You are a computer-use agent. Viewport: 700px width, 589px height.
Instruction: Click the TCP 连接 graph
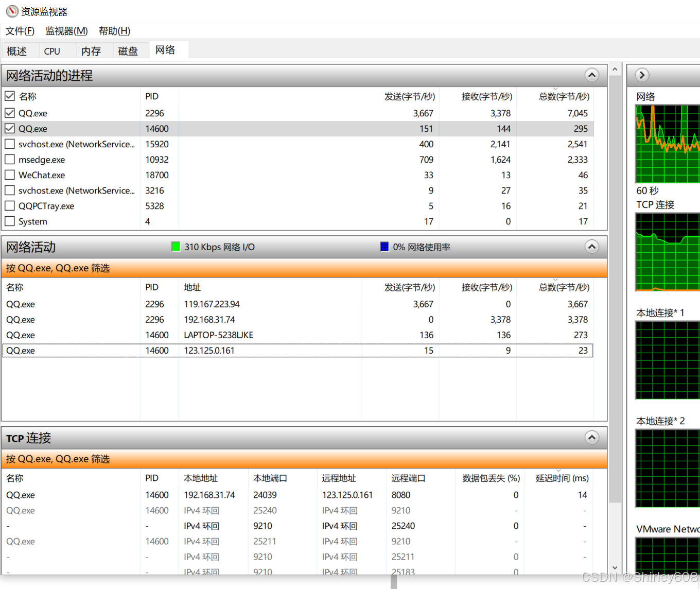click(668, 252)
